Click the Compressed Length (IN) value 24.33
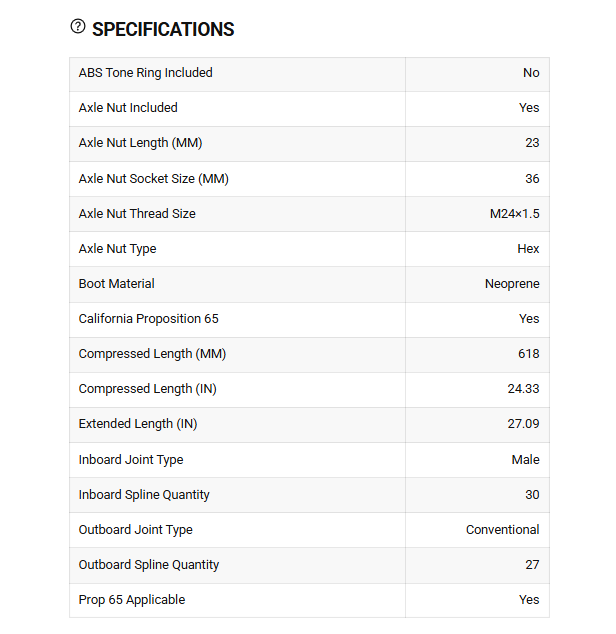Image resolution: width=616 pixels, height=634 pixels. [x=523, y=389]
